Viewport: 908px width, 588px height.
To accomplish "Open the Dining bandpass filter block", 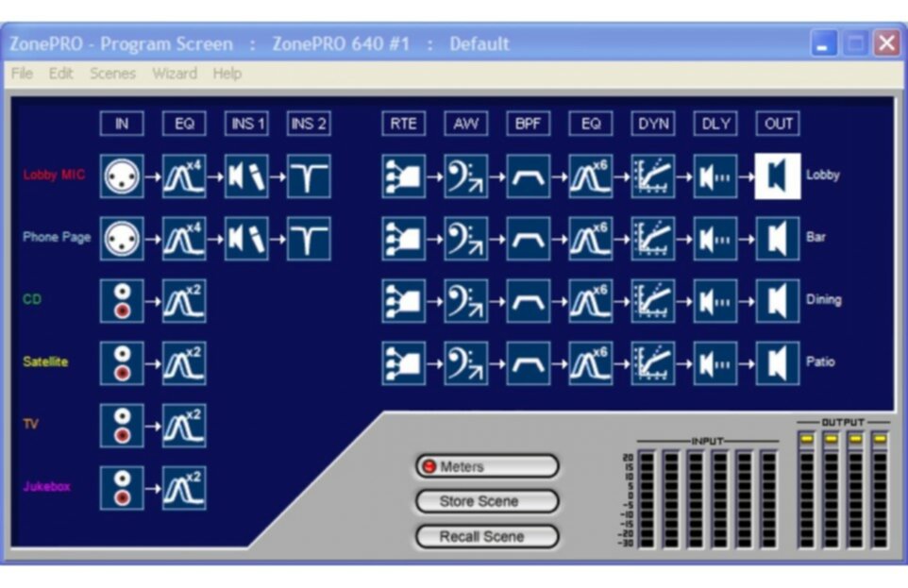I will [x=528, y=300].
